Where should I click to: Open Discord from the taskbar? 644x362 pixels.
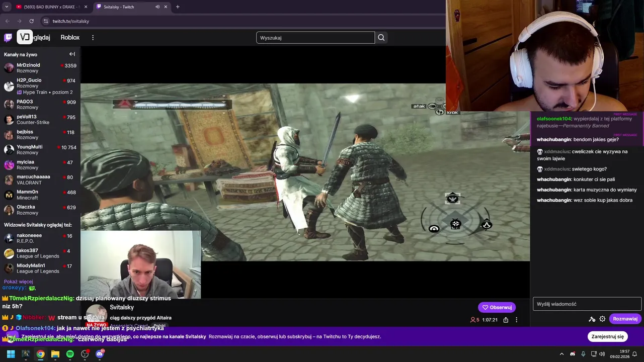(x=100, y=354)
